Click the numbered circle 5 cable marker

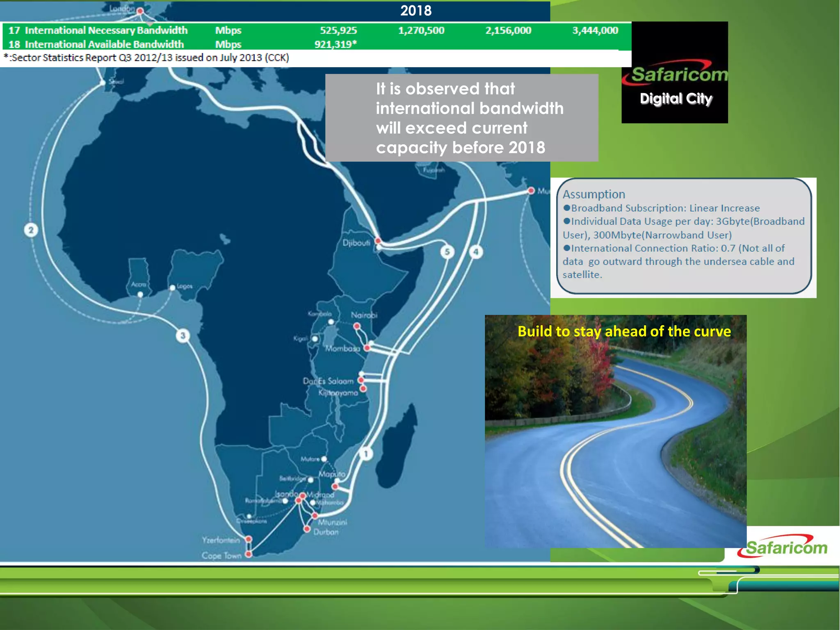click(x=447, y=251)
